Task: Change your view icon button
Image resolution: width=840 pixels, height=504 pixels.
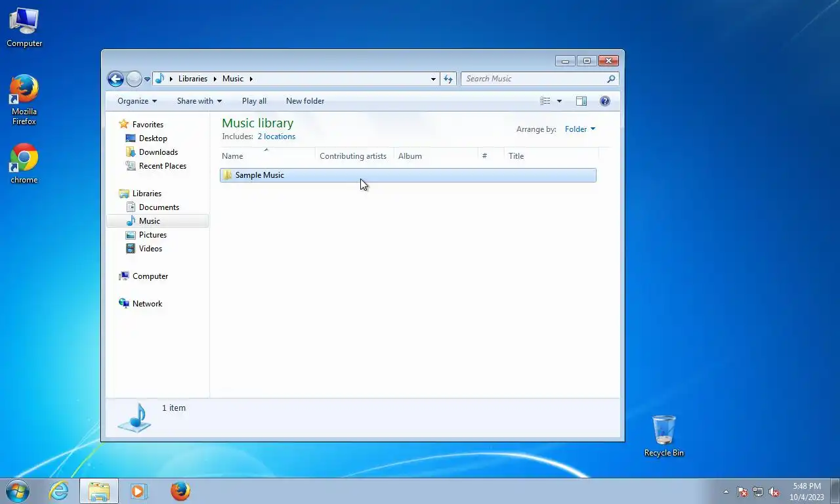Action: pos(545,101)
